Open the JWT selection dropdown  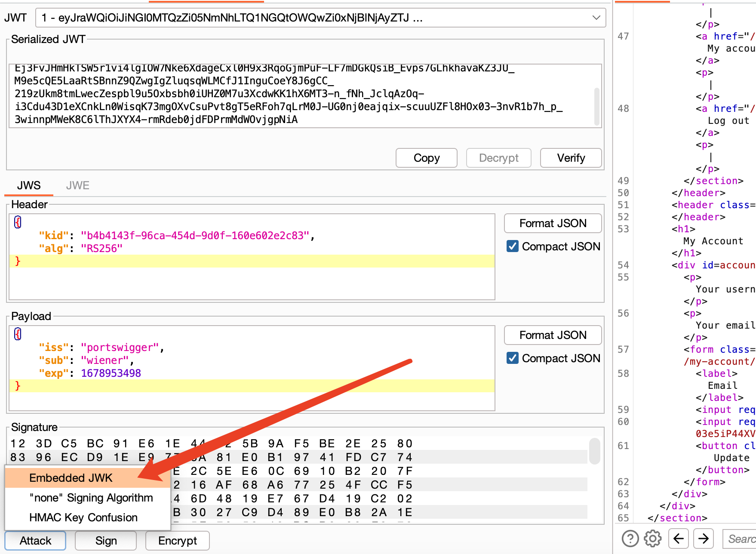click(321, 18)
